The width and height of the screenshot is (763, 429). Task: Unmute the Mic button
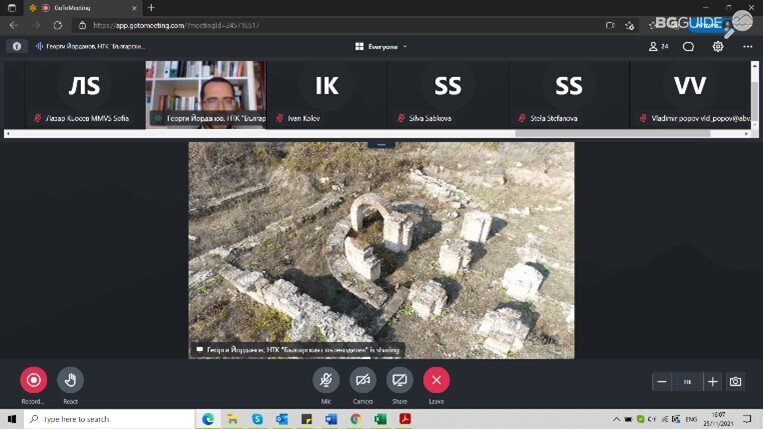click(326, 380)
